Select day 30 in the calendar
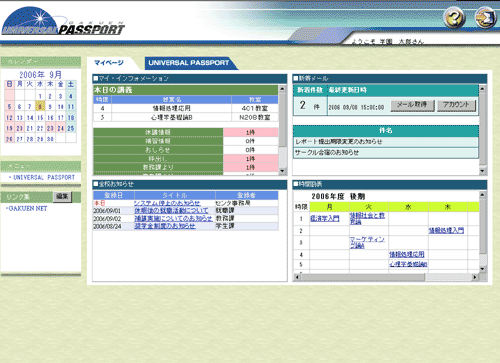Image resolution: width=500 pixels, height=363 pixels. (x=50, y=139)
